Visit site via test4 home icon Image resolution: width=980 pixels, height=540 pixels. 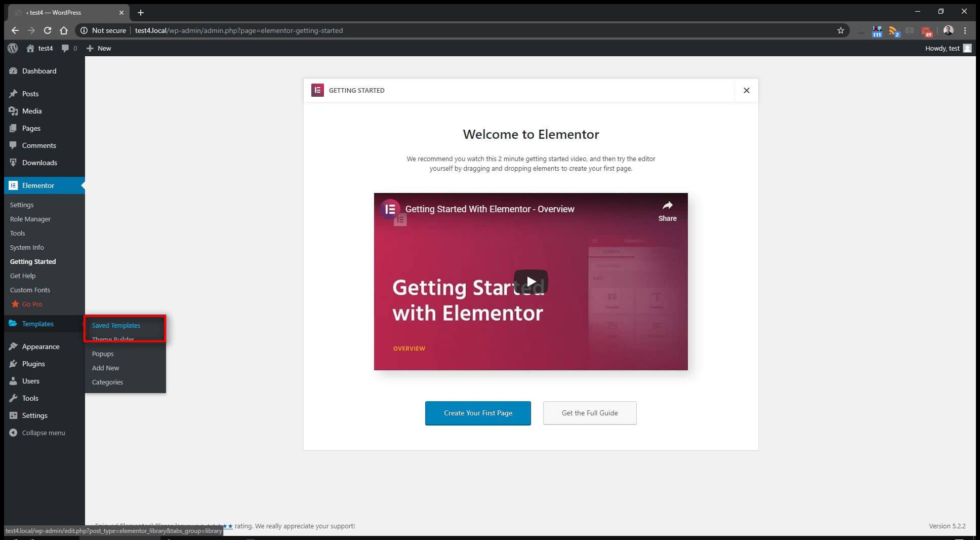[x=39, y=48]
